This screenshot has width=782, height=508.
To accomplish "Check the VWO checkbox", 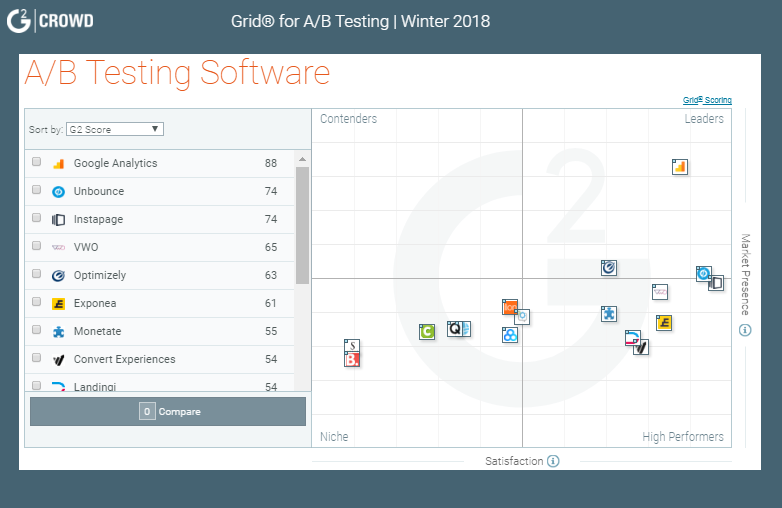I will coord(36,245).
